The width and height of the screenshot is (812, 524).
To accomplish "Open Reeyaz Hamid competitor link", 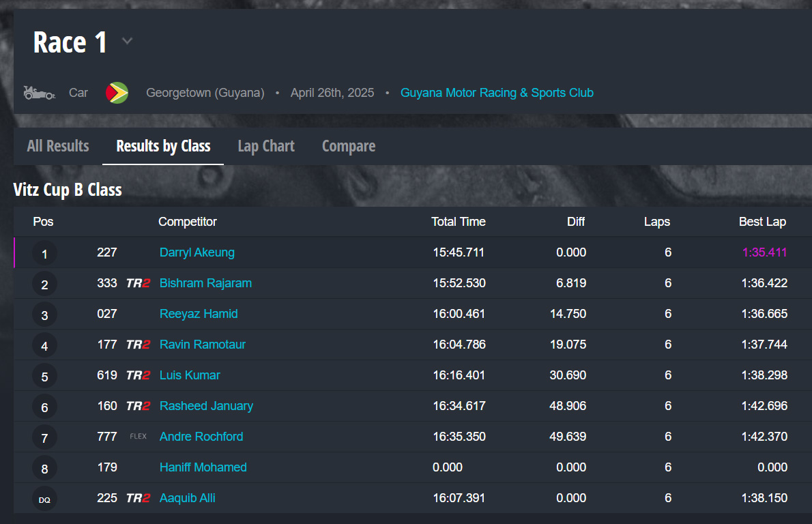I will coord(199,314).
